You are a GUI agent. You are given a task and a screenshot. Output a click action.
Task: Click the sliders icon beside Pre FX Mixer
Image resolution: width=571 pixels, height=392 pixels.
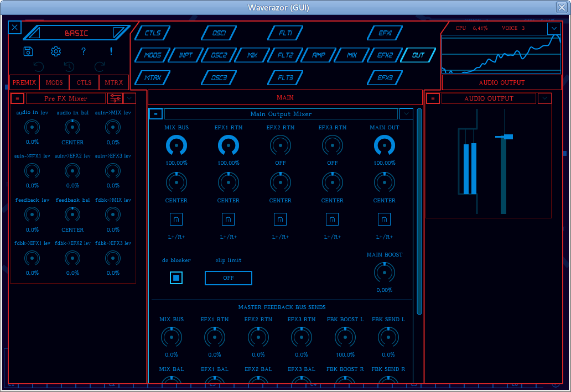pyautogui.click(x=116, y=98)
